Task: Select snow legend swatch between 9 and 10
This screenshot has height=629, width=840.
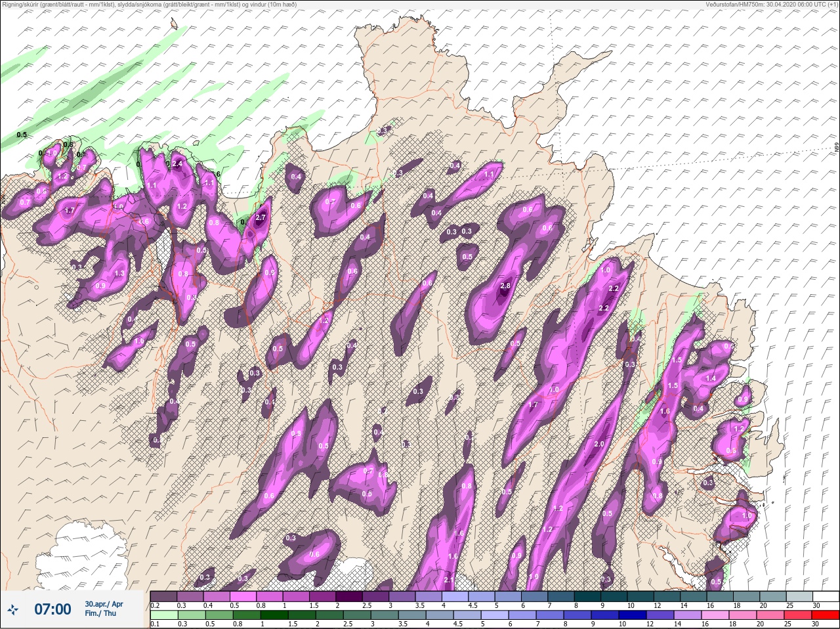Action: [x=606, y=615]
